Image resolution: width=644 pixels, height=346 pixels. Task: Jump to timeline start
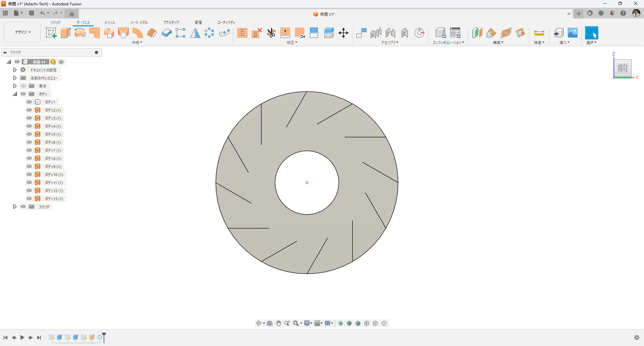point(6,338)
